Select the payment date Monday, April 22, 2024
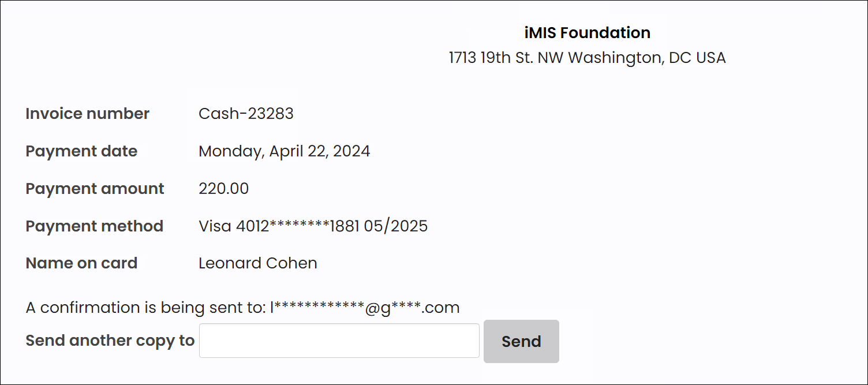Viewport: 868px width, 385px height. coord(284,151)
